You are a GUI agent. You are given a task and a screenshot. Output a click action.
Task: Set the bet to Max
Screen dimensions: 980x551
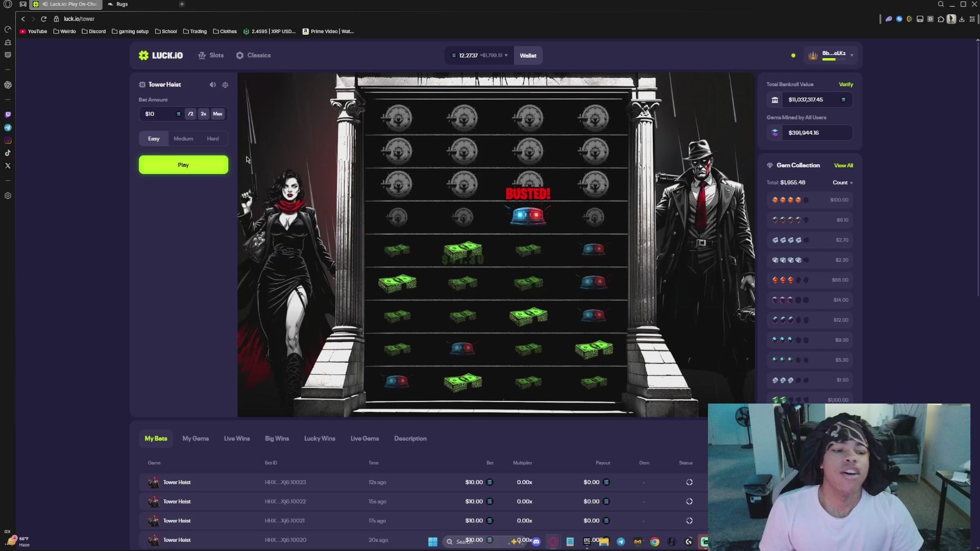(218, 114)
